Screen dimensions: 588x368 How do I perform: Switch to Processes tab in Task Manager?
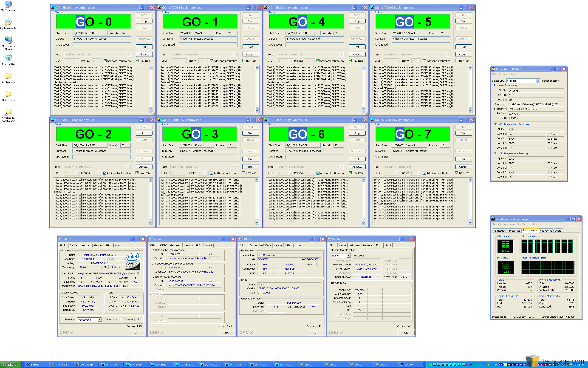pos(515,231)
